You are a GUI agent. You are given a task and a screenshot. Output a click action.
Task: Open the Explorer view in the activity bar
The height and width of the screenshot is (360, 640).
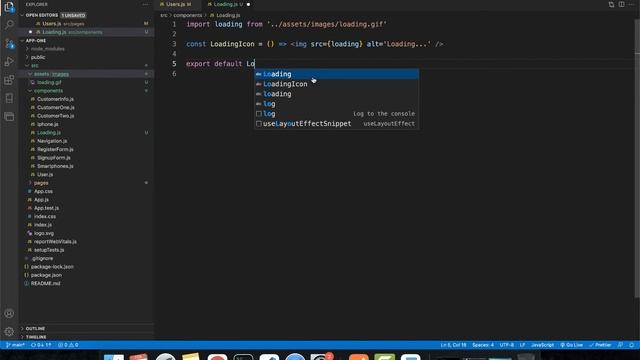click(9, 7)
